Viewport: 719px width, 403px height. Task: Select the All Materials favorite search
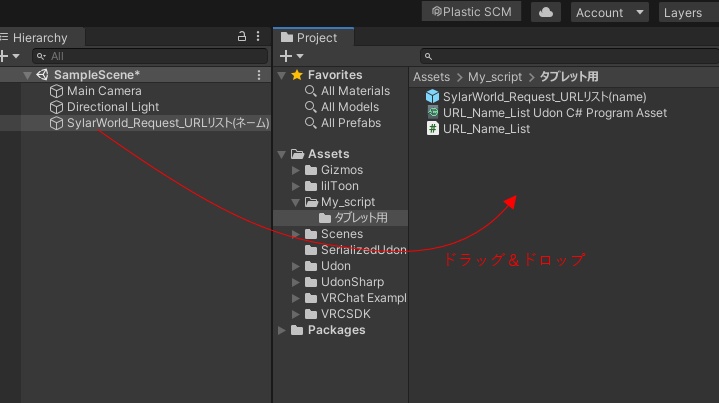click(355, 91)
